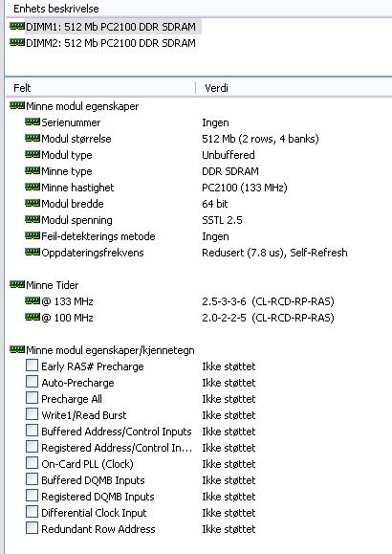This screenshot has width=392, height=554.
Task: Select the DIMM1 memory module icon
Action: [17, 26]
